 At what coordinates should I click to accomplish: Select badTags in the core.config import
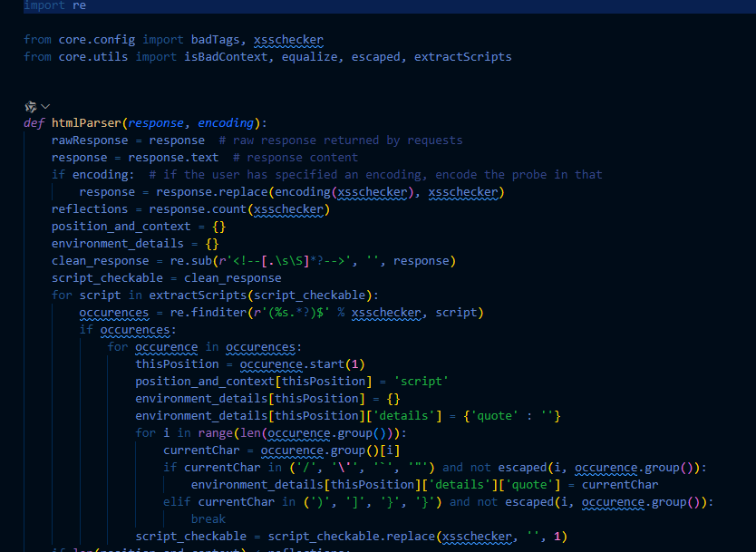212,40
